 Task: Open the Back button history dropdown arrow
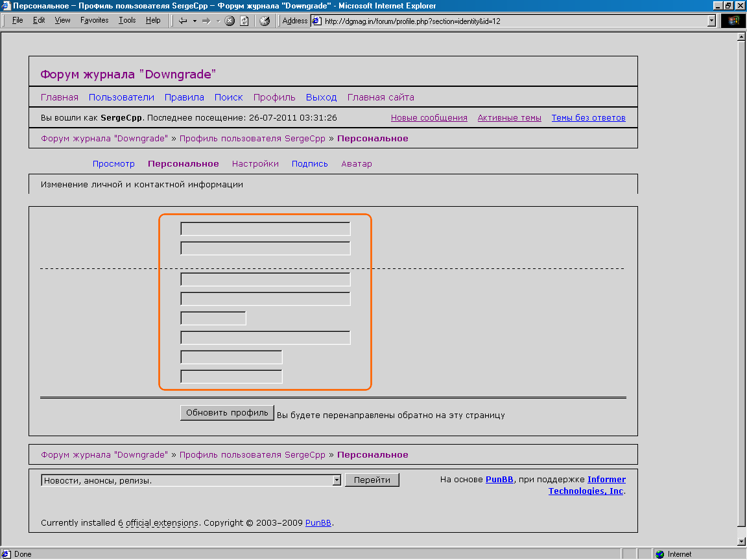coord(195,21)
